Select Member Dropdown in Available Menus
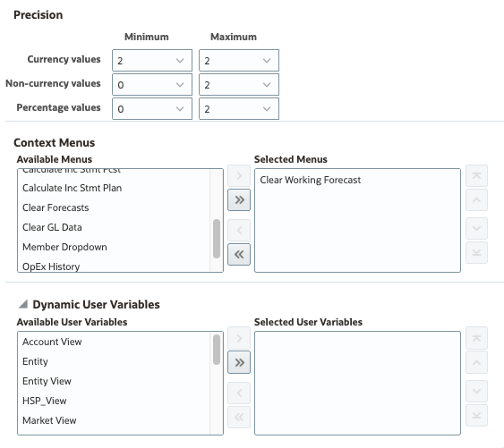504x448 pixels. pyautogui.click(x=64, y=247)
